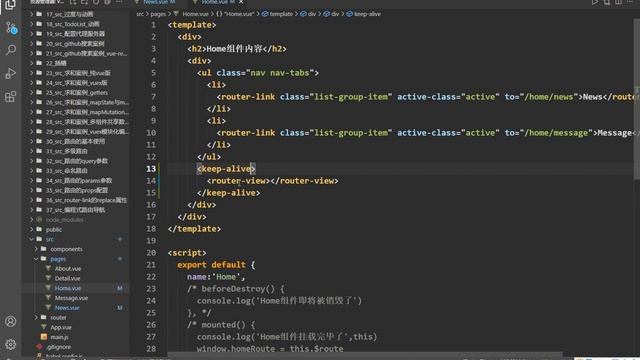This screenshot has width=640, height=360.
Task: Click the JS icon of main.js
Action: [44, 337]
